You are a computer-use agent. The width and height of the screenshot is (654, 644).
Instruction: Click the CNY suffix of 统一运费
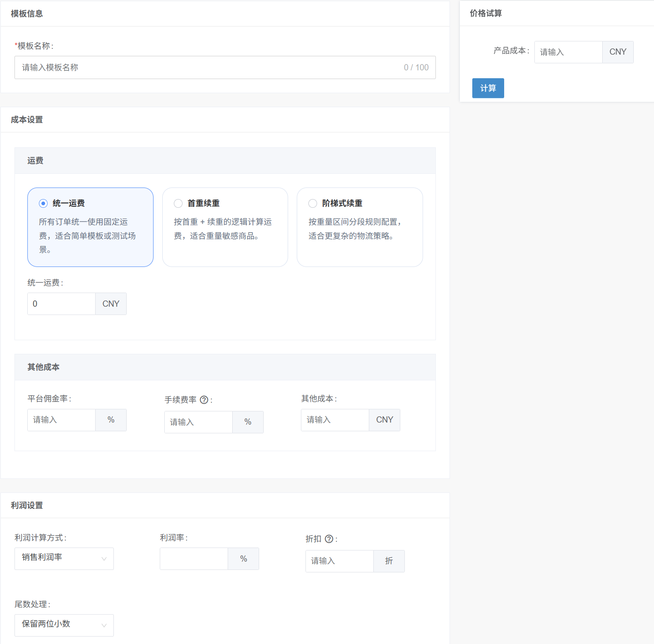tap(111, 304)
